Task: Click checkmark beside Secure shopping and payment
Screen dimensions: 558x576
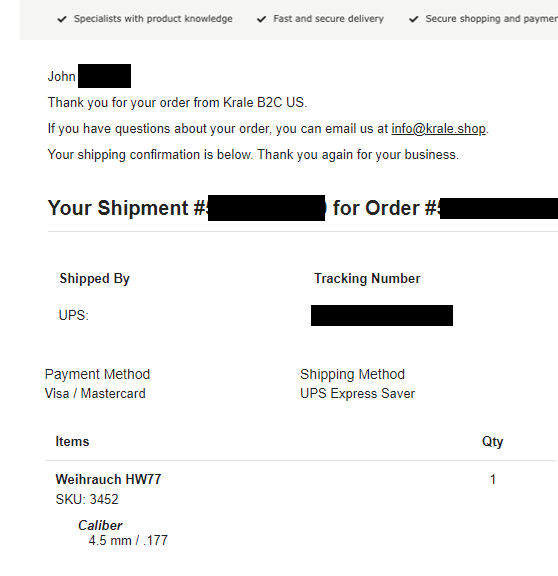Action: [x=414, y=19]
